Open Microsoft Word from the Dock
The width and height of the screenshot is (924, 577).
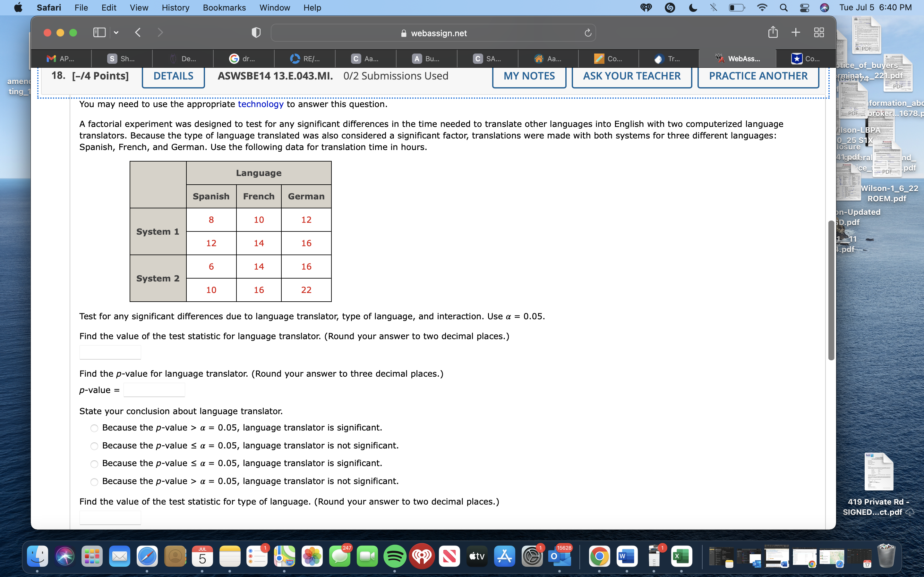pos(628,556)
